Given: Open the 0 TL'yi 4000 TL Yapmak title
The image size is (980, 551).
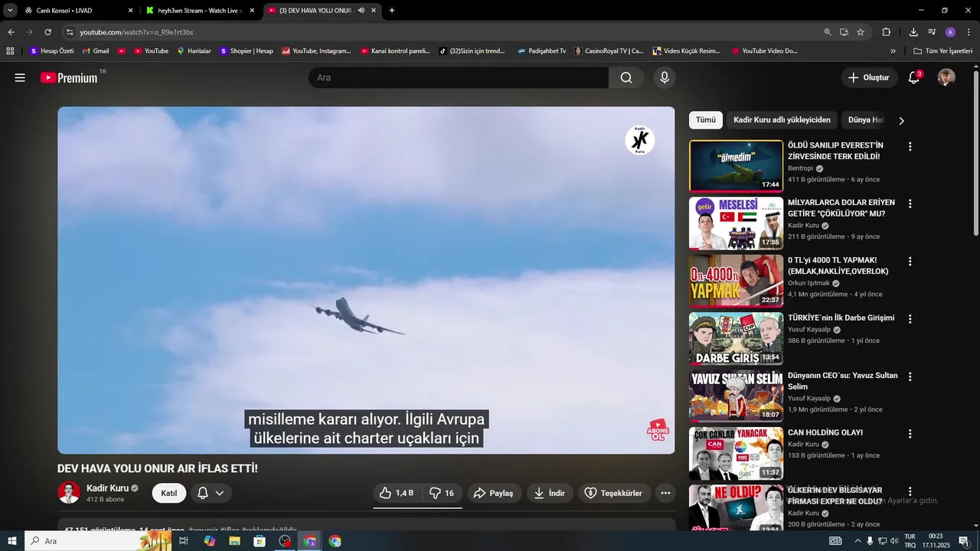Looking at the screenshot, I should [x=838, y=266].
